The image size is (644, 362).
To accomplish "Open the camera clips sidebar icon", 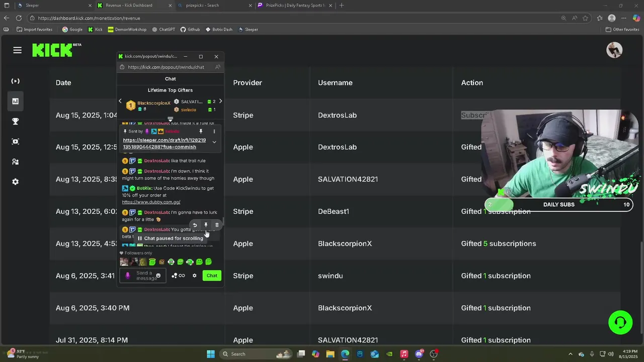I will point(16,141).
